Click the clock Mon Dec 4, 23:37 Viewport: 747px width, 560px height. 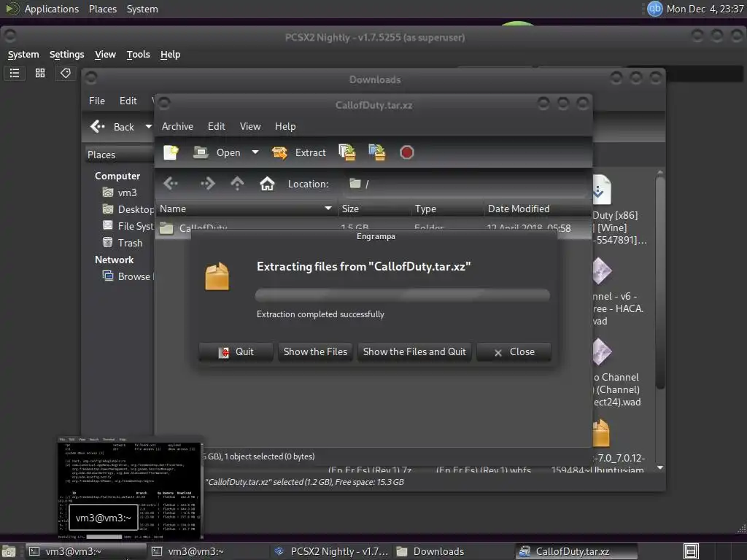(705, 9)
